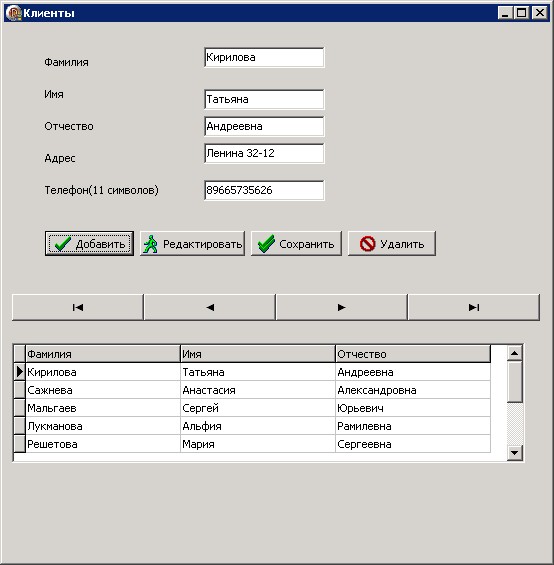Select row indicator for Мальгаев
Screen dimensions: 554x565
[19, 408]
